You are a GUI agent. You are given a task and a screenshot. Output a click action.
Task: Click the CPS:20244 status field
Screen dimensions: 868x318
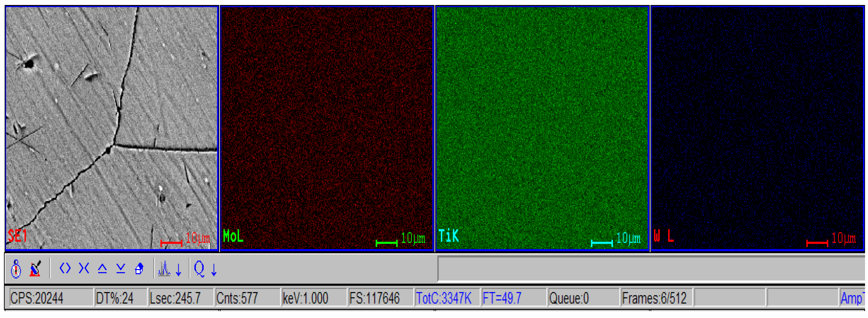pyautogui.click(x=51, y=298)
